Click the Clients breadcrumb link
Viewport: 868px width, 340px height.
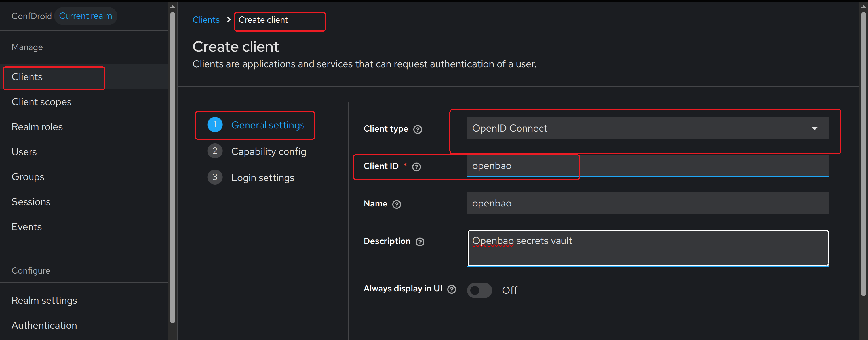pos(206,20)
